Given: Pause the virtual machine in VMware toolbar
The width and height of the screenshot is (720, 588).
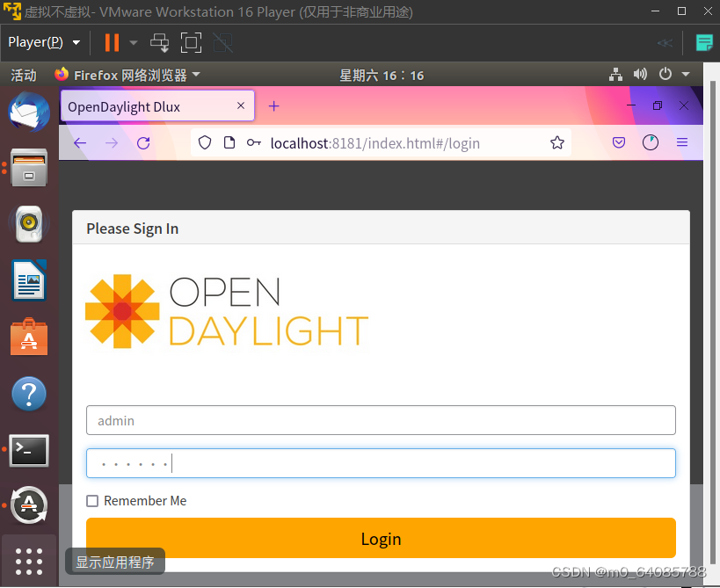Looking at the screenshot, I should [x=112, y=43].
